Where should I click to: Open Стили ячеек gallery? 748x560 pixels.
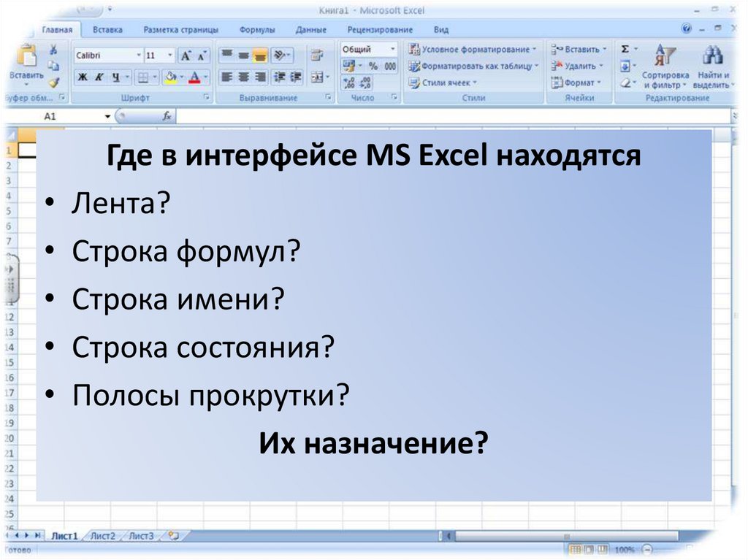[443, 83]
